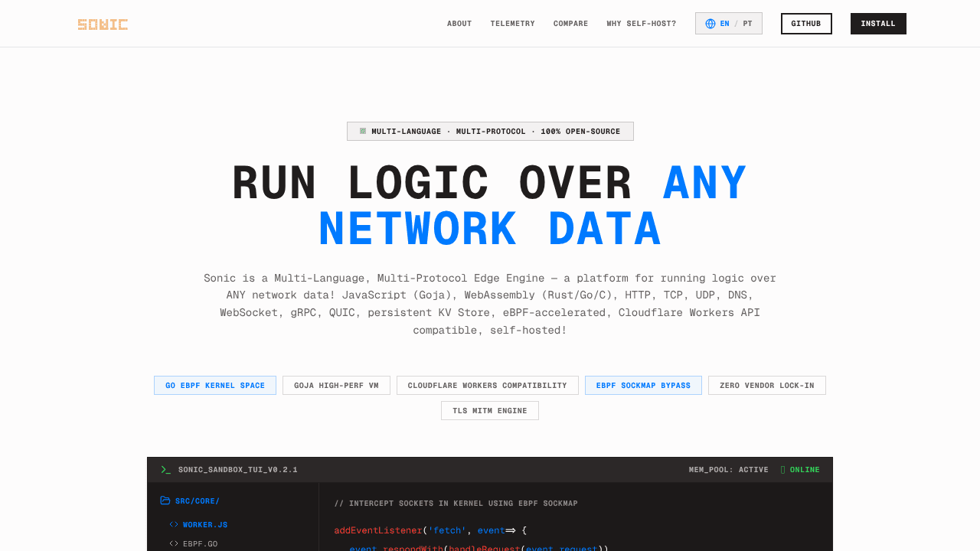This screenshot has height=551, width=980.
Task: Open the GitHub button
Action: [x=806, y=24]
